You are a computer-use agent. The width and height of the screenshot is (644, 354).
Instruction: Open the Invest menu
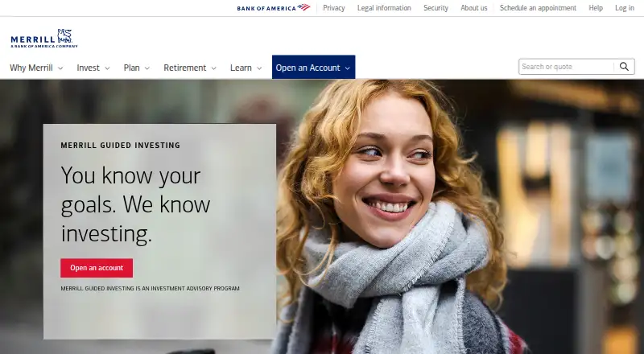(93, 68)
